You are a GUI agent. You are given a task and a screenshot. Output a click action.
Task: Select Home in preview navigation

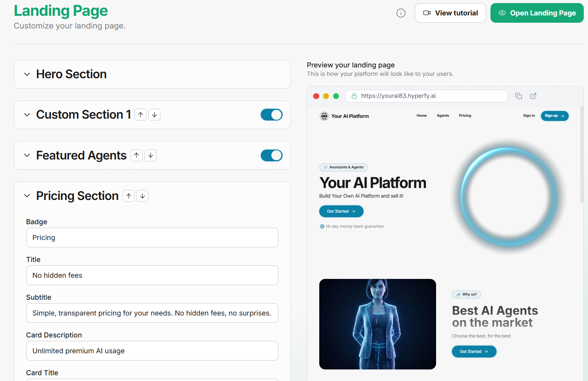coord(422,116)
